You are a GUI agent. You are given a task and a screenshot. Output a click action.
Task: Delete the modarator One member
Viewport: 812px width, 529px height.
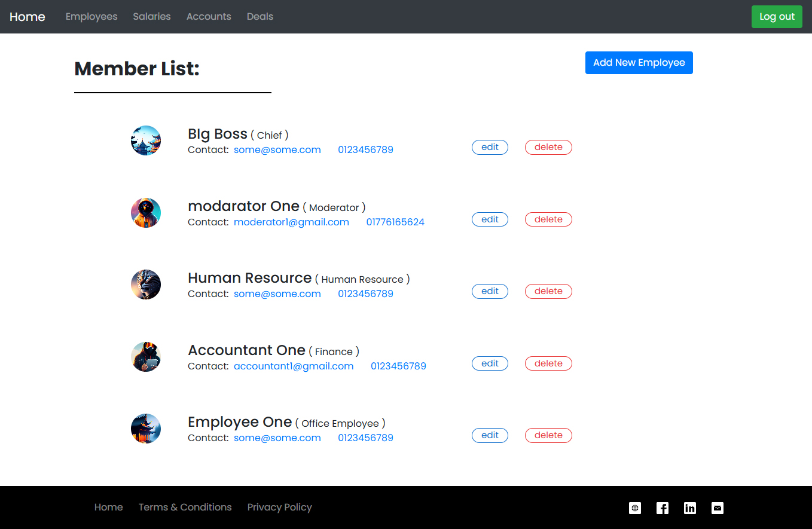click(x=548, y=219)
